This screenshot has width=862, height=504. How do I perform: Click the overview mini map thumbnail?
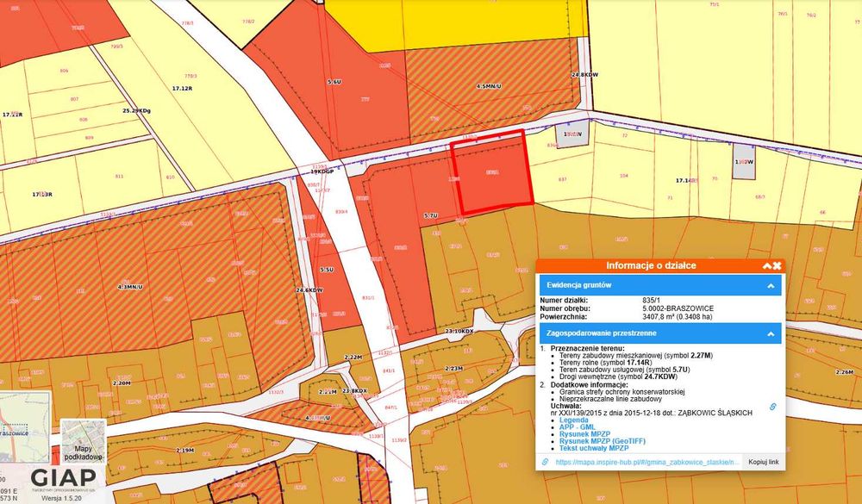[x=25, y=427]
